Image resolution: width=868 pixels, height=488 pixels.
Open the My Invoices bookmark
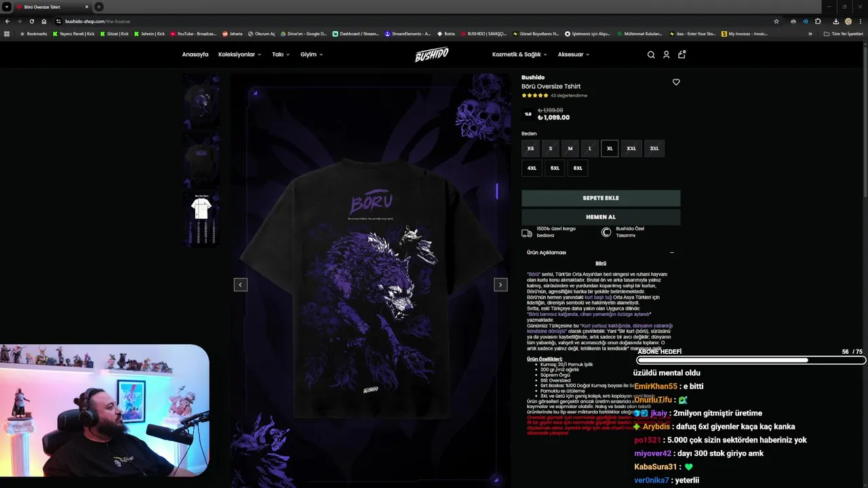(x=745, y=34)
